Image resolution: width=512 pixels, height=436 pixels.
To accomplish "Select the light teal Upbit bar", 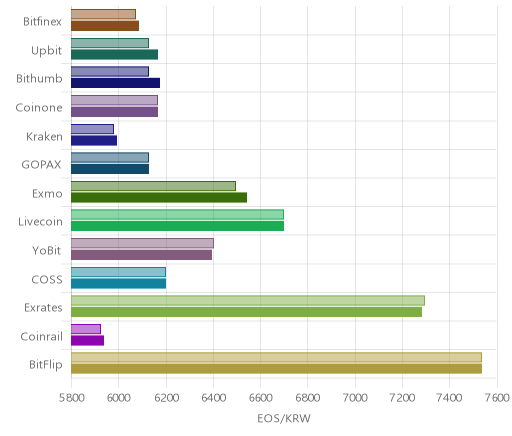I will tap(110, 43).
